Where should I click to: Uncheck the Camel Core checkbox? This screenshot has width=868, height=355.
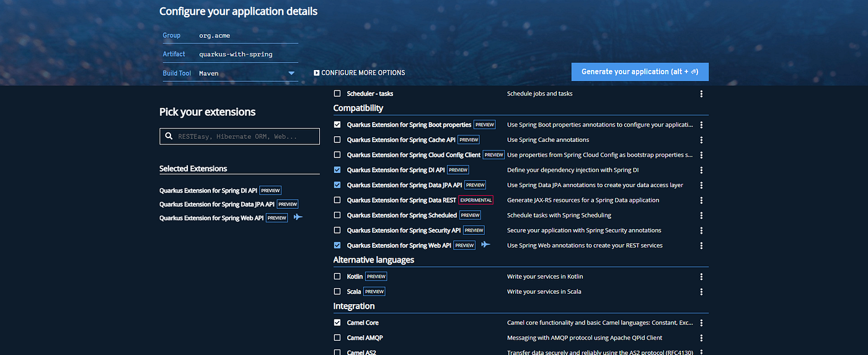click(337, 323)
